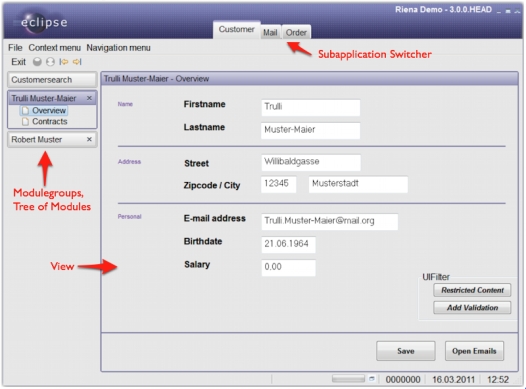Viewport: 526px width, 389px height.
Task: Click the eclipse logo
Action: (40, 22)
